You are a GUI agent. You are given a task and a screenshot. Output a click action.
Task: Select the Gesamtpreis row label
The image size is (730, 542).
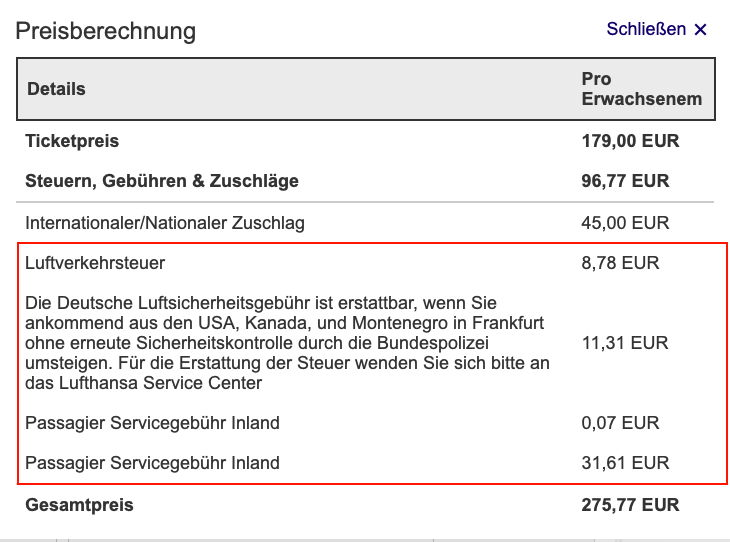79,505
